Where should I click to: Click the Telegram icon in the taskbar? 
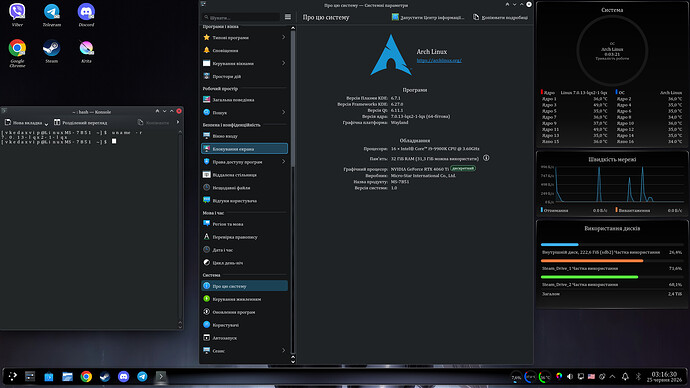pos(142,377)
